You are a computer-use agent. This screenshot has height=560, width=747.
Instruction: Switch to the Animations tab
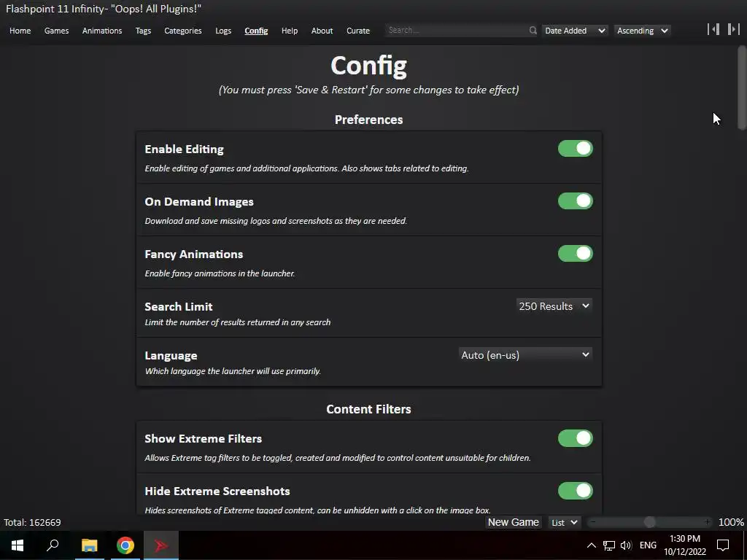[102, 31]
